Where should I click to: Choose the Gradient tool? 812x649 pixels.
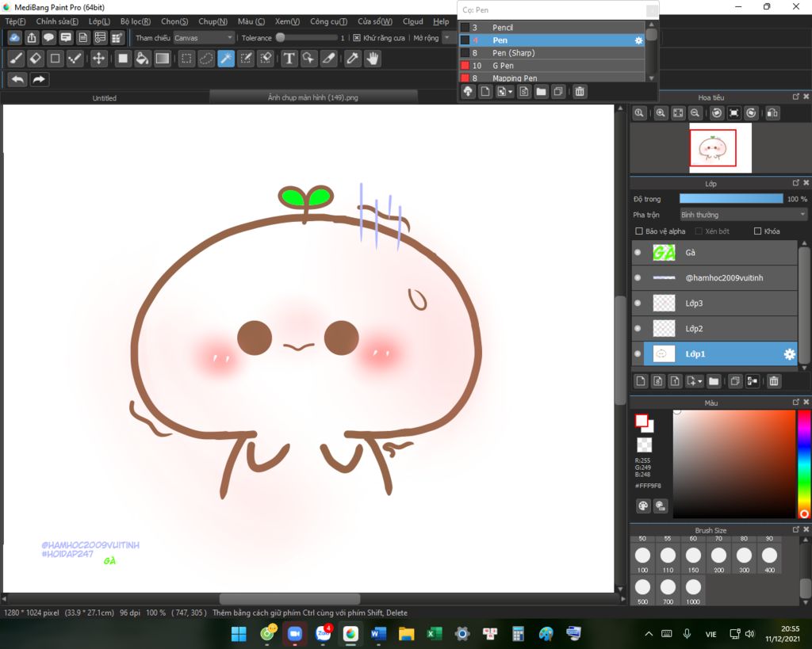click(163, 59)
